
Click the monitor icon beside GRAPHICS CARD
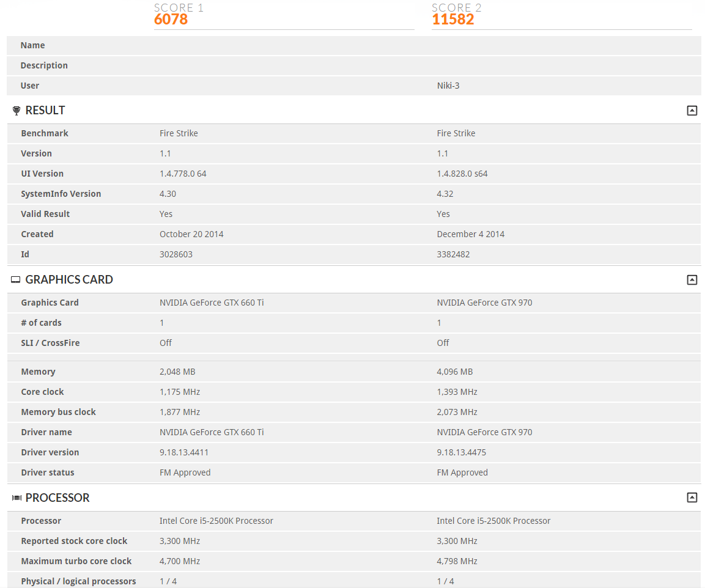[16, 280]
